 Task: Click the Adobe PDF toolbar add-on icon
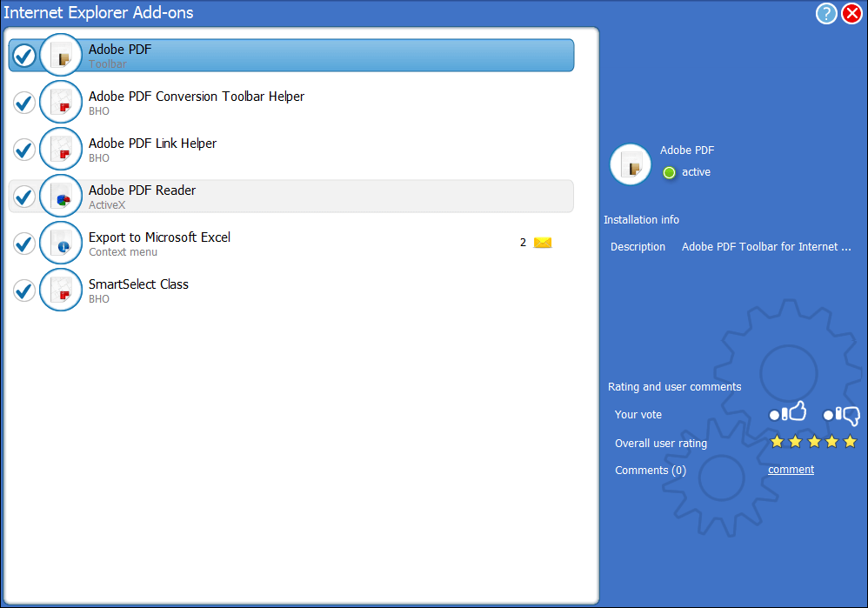(61, 55)
